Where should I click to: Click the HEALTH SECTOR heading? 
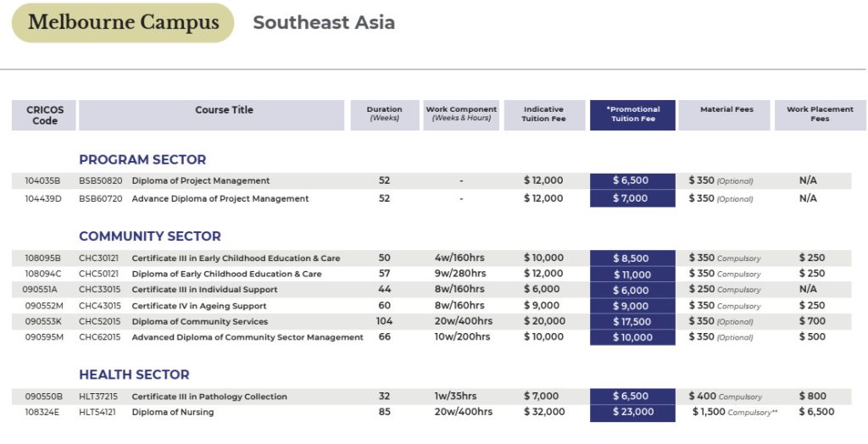134,375
